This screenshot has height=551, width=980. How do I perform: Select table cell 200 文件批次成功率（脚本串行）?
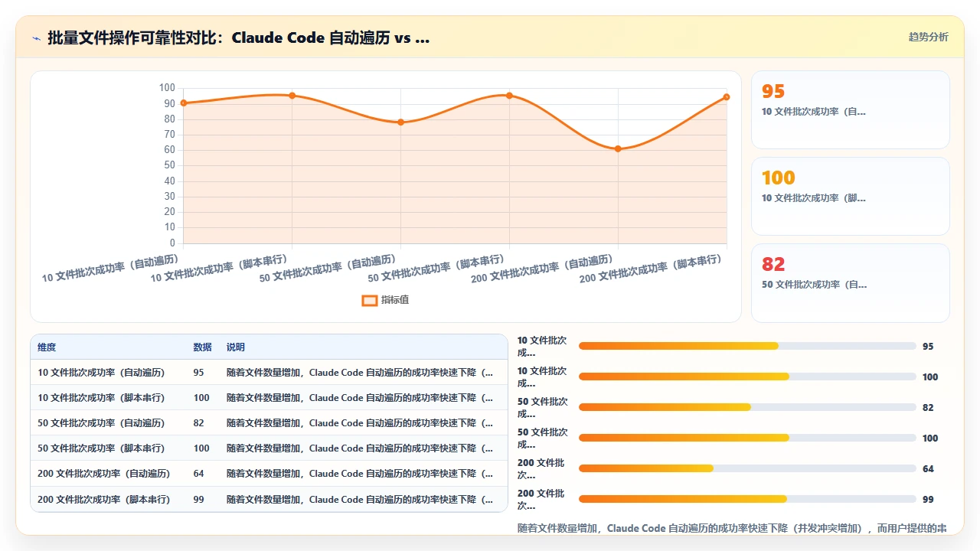point(104,499)
